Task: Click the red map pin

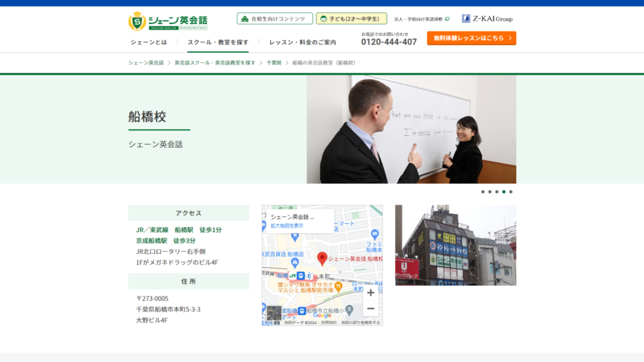Action: click(323, 258)
